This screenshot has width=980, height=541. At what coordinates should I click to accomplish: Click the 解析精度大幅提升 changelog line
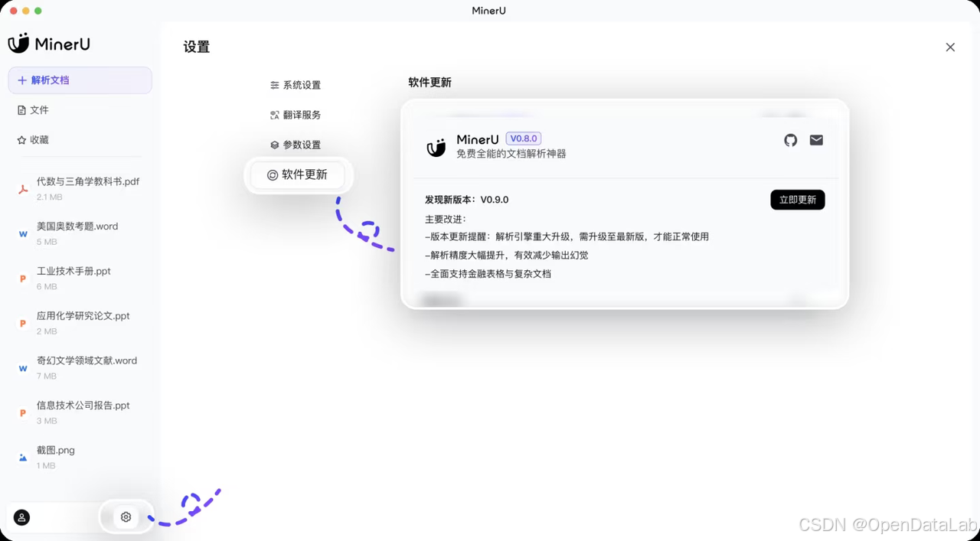[507, 255]
